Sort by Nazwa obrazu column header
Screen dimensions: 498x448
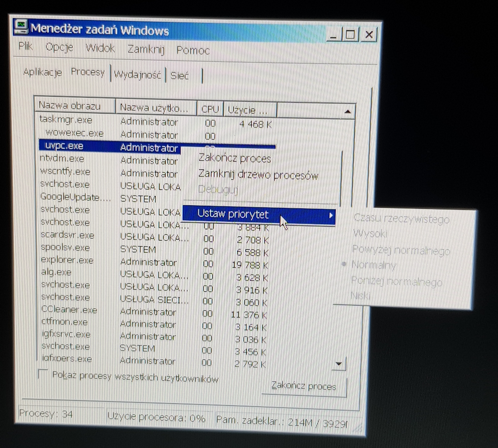point(75,106)
